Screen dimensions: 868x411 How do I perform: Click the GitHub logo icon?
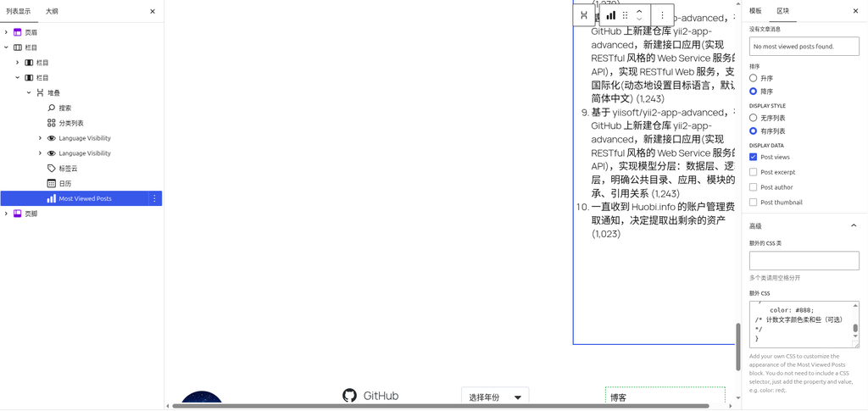349,396
